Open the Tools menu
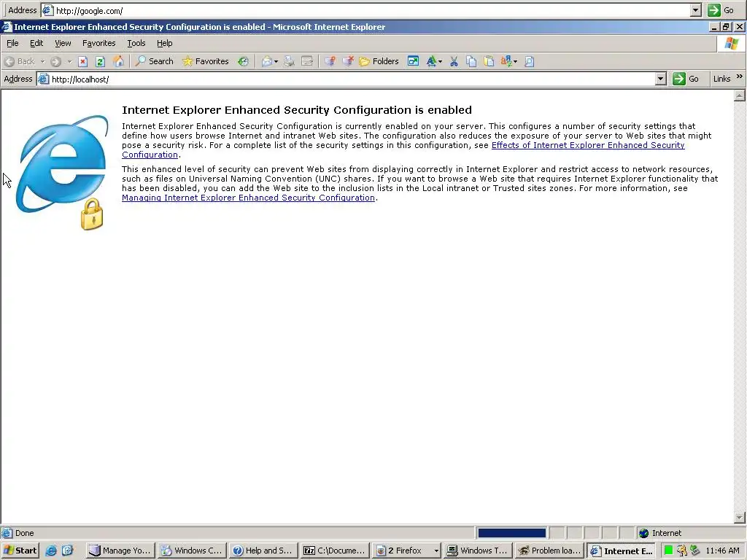The image size is (747, 560). tap(136, 43)
